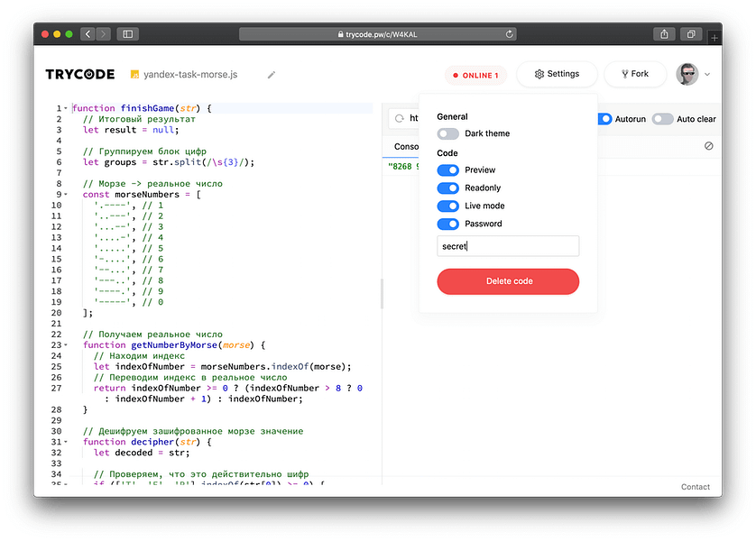Disable the Readonly toggle
The height and width of the screenshot is (541, 756).
[447, 188]
